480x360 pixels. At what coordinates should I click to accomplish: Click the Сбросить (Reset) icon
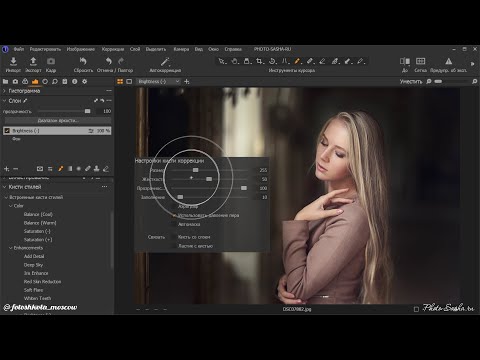[83, 61]
